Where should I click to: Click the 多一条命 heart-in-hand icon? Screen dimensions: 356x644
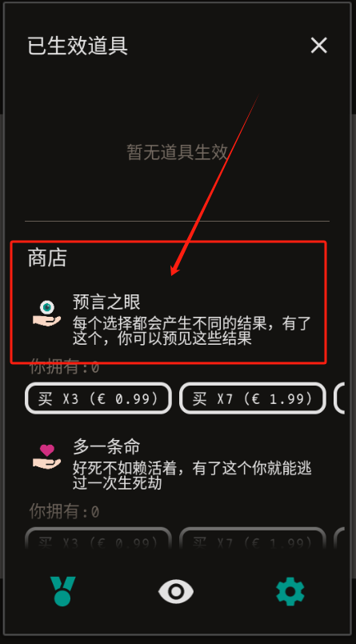[46, 458]
